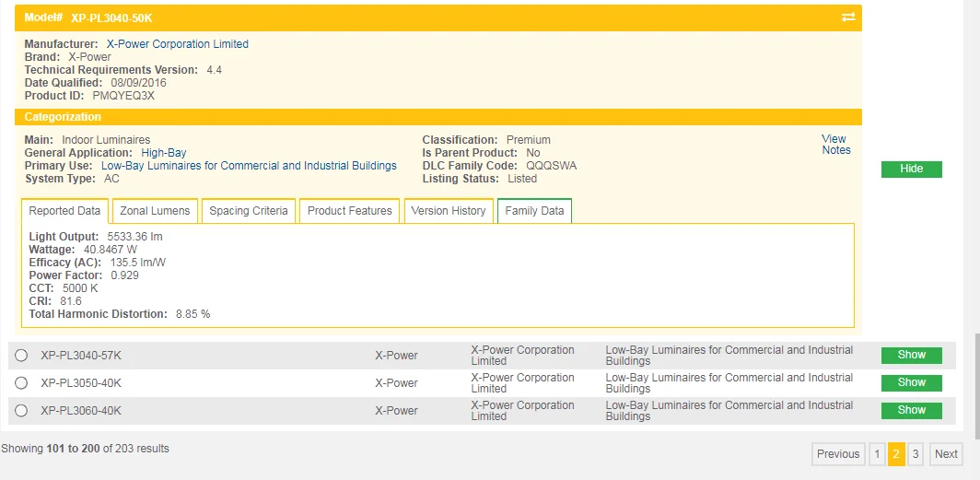The image size is (980, 480).
Task: Open the Version History tab
Action: pos(449,211)
